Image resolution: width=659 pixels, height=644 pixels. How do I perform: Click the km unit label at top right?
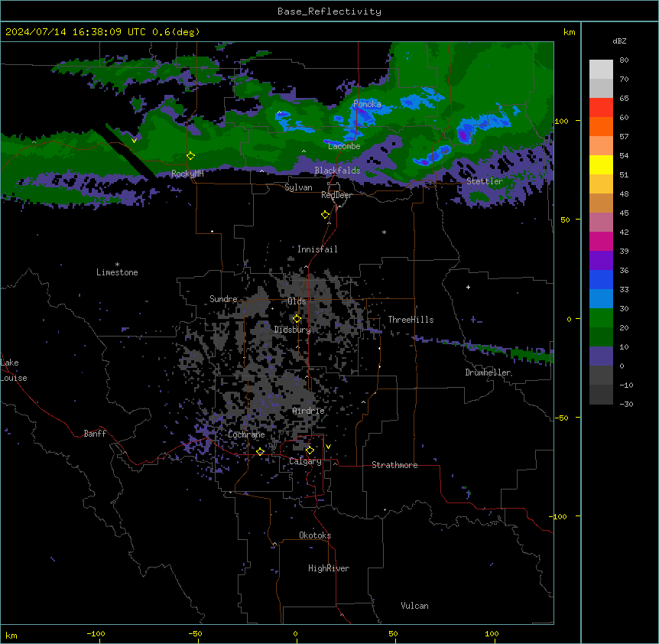click(x=569, y=32)
